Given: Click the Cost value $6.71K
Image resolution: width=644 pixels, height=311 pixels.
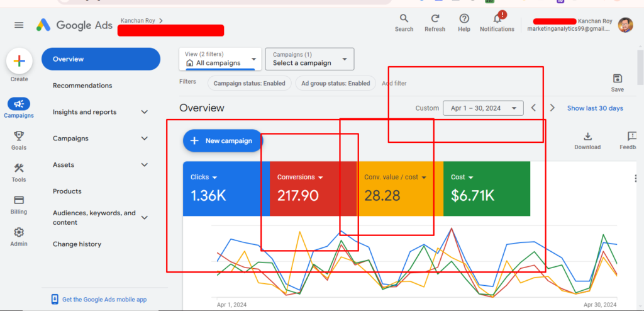Looking at the screenshot, I should click(472, 196).
